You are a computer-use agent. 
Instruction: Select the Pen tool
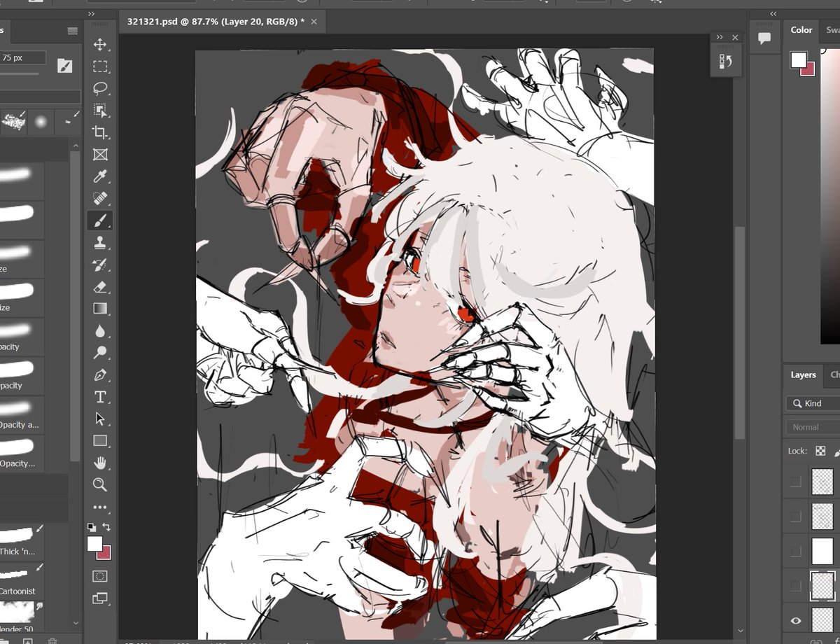point(100,375)
